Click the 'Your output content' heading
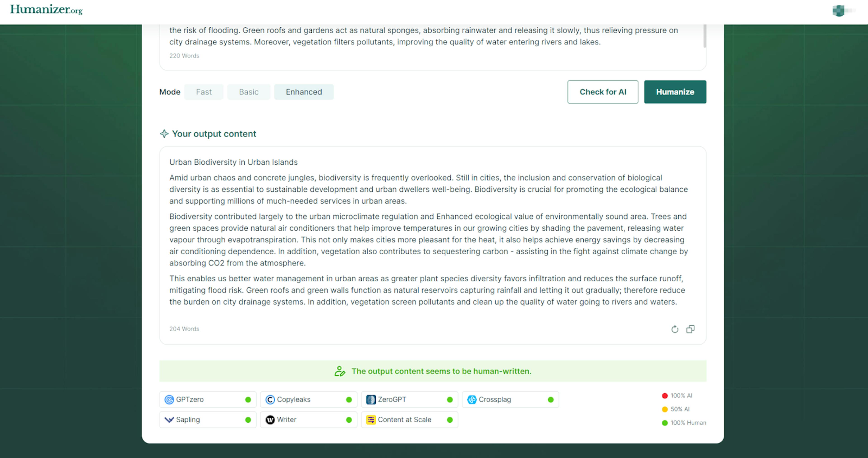 [214, 134]
